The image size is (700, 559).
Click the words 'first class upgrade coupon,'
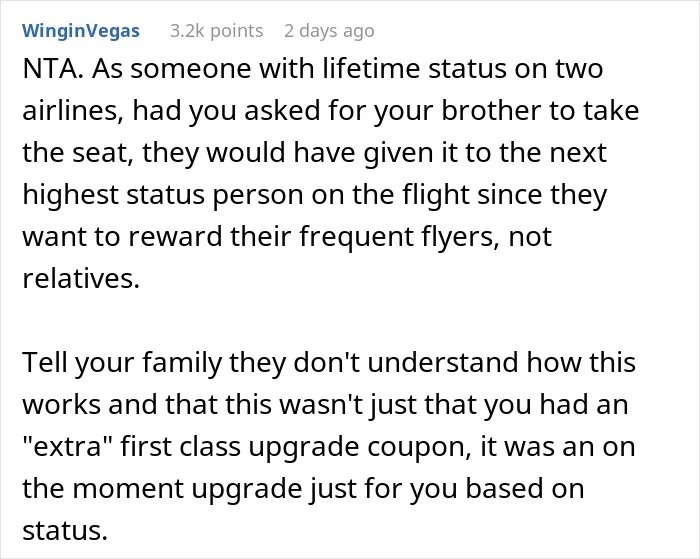(x=296, y=447)
